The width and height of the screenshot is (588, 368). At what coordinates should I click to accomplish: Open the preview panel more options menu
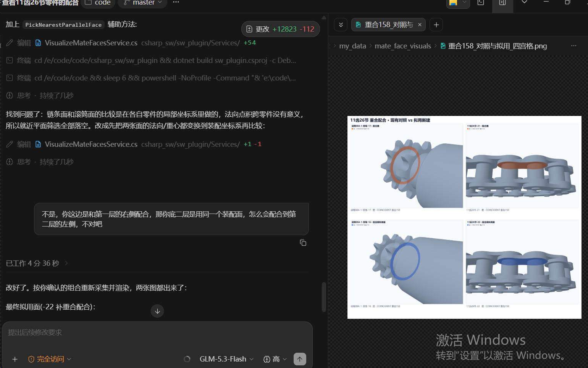tap(573, 46)
